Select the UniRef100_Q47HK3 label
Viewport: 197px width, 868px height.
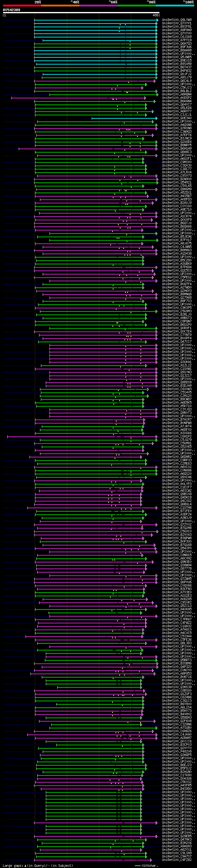click(177, 840)
